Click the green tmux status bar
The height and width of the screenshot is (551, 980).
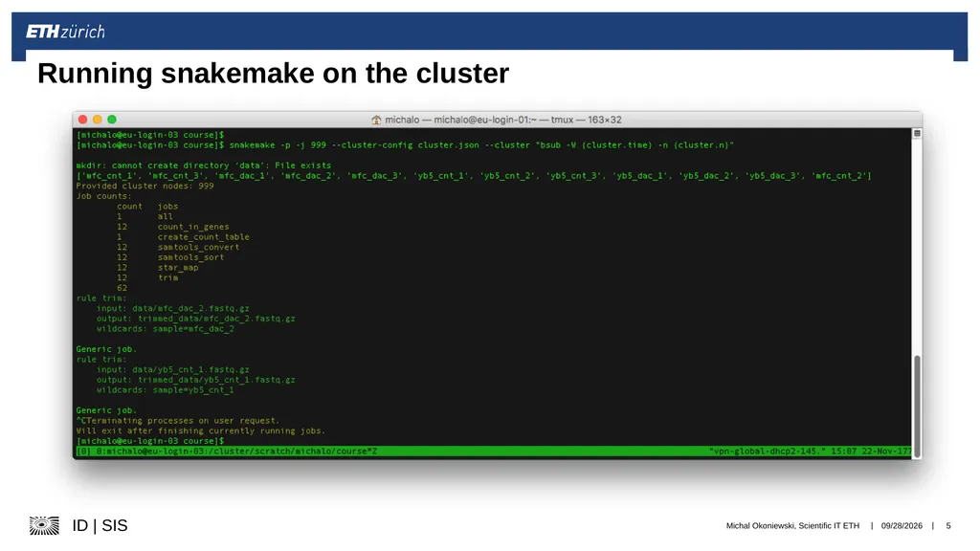[493, 452]
